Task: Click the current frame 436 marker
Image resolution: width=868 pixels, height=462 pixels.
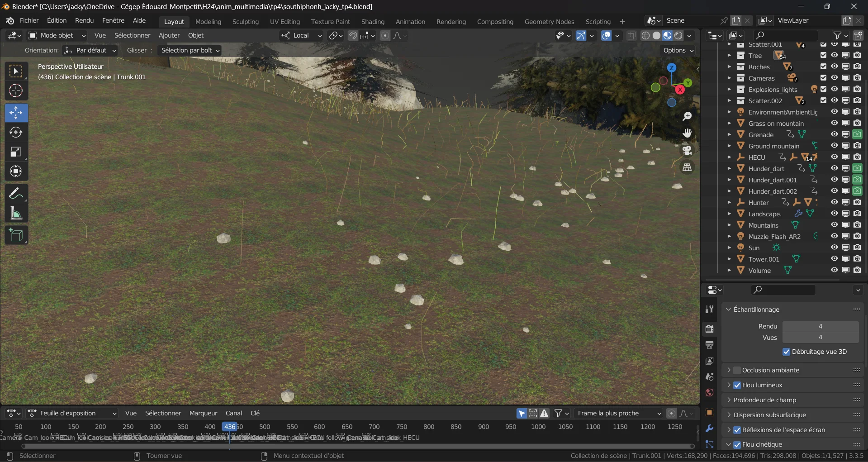Action: click(230, 427)
